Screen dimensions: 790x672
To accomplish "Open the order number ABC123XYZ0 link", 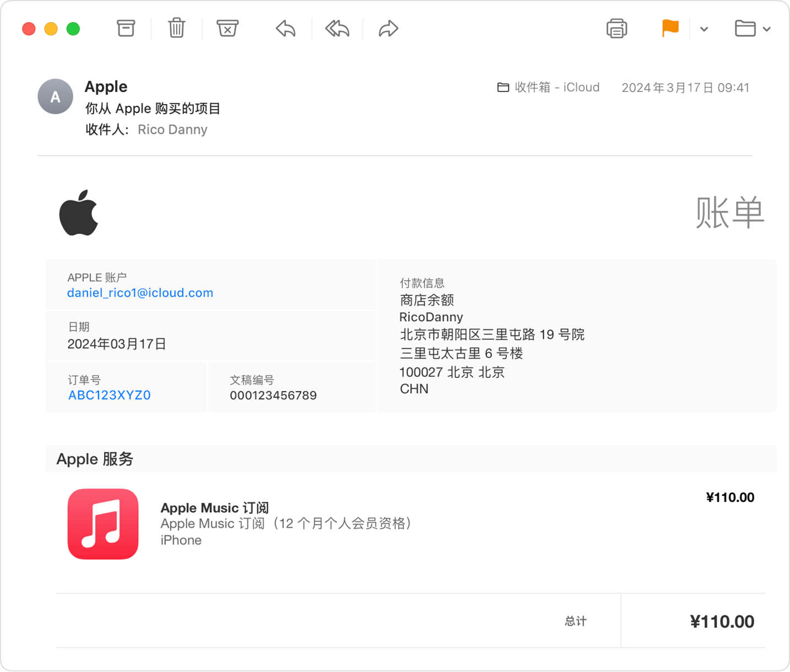I will pos(109,395).
